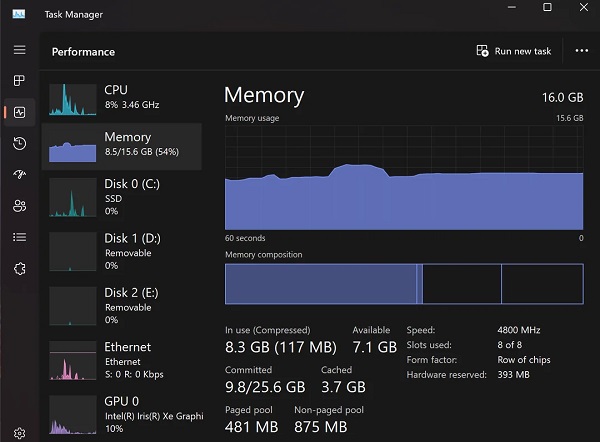Select the Performance page icon

tap(19, 112)
